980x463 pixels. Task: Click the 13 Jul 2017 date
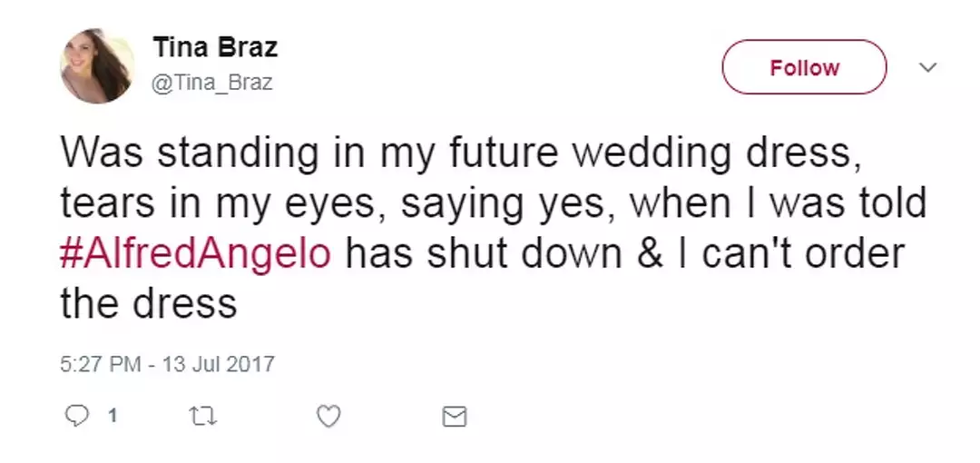[218, 365]
